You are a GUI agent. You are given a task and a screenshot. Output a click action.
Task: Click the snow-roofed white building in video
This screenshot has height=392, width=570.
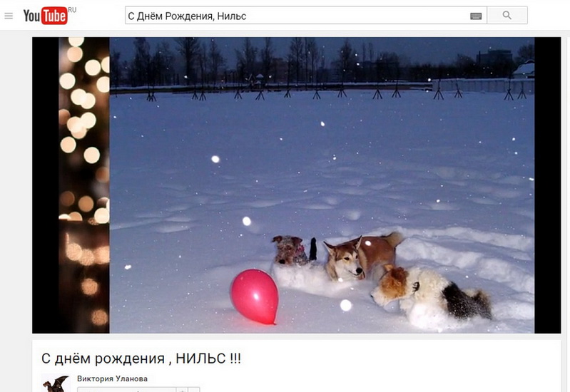tap(524, 70)
